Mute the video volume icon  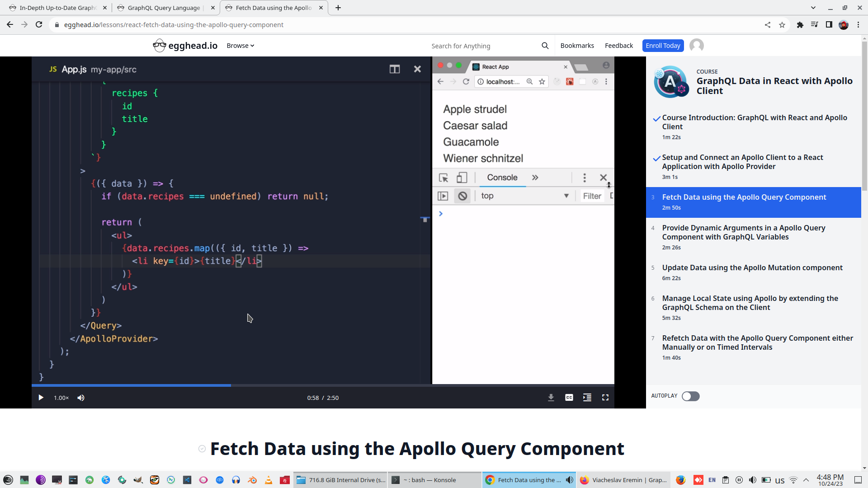pos(81,398)
